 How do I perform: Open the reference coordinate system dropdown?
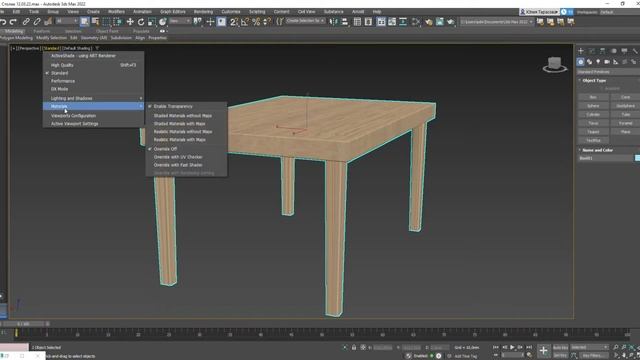pyautogui.click(x=180, y=21)
